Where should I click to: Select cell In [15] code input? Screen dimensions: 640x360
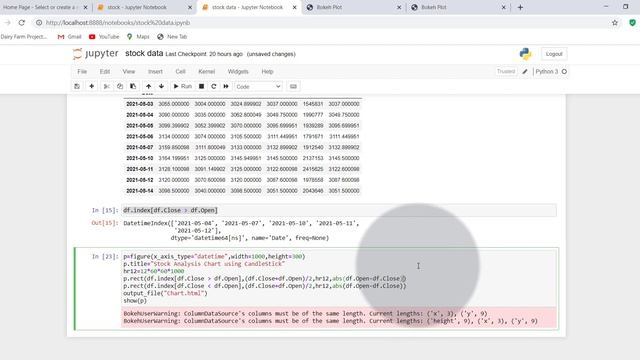[339, 210]
